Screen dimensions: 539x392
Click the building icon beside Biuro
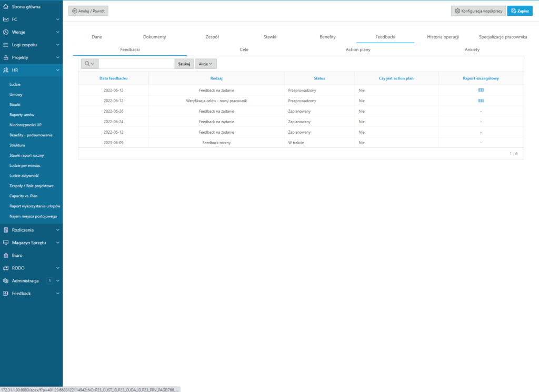[x=5, y=255]
